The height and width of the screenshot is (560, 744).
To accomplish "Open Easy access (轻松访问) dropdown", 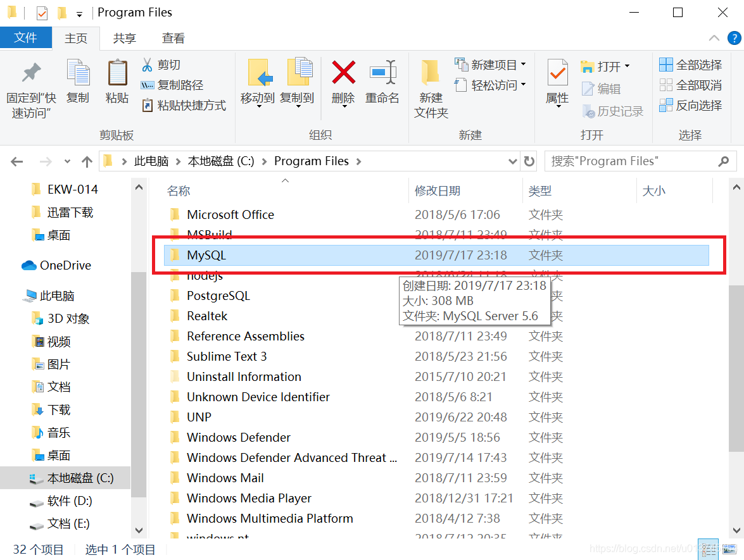I will tap(490, 85).
